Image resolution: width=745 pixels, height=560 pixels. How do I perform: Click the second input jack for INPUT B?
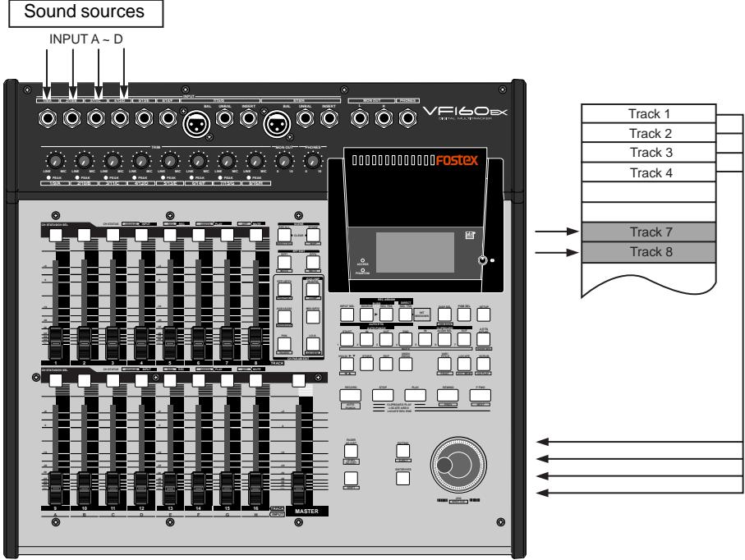pyautogui.click(x=71, y=117)
